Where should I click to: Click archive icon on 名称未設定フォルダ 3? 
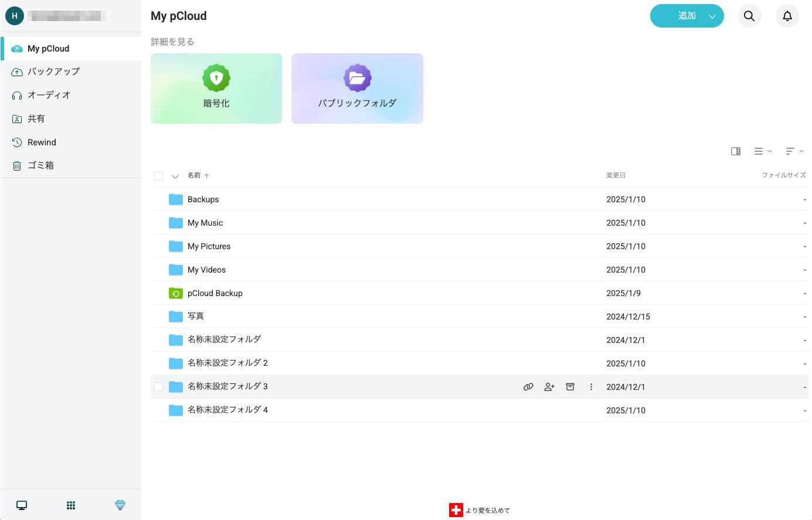(x=570, y=387)
